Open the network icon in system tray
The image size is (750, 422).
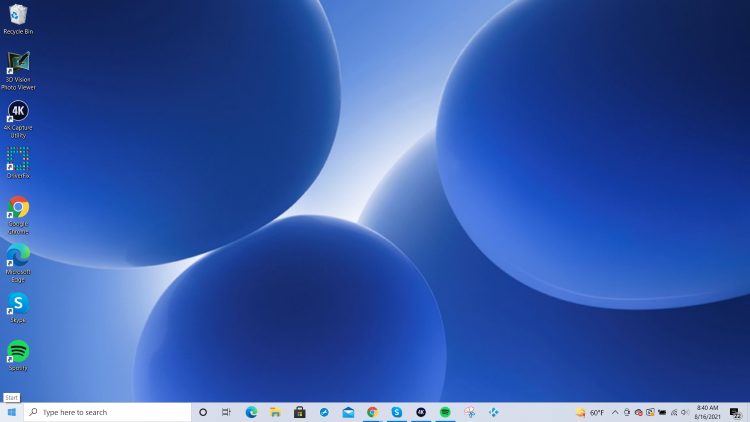[674, 412]
